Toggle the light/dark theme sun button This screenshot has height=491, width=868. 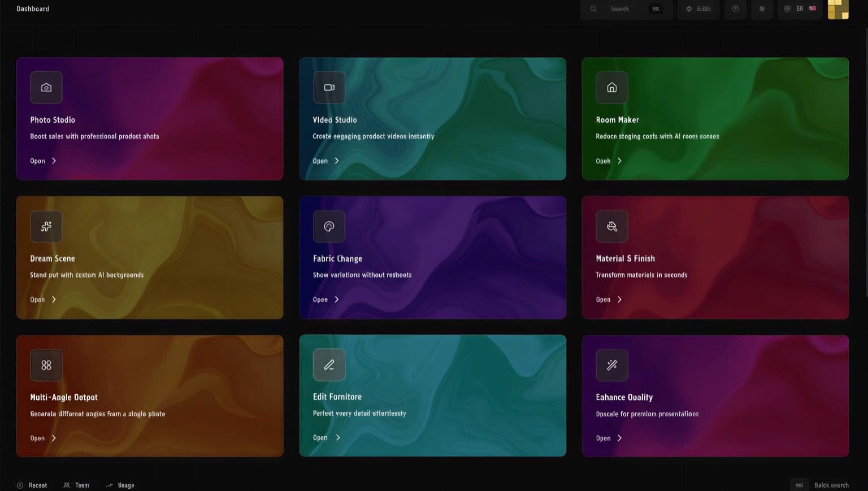(x=762, y=9)
